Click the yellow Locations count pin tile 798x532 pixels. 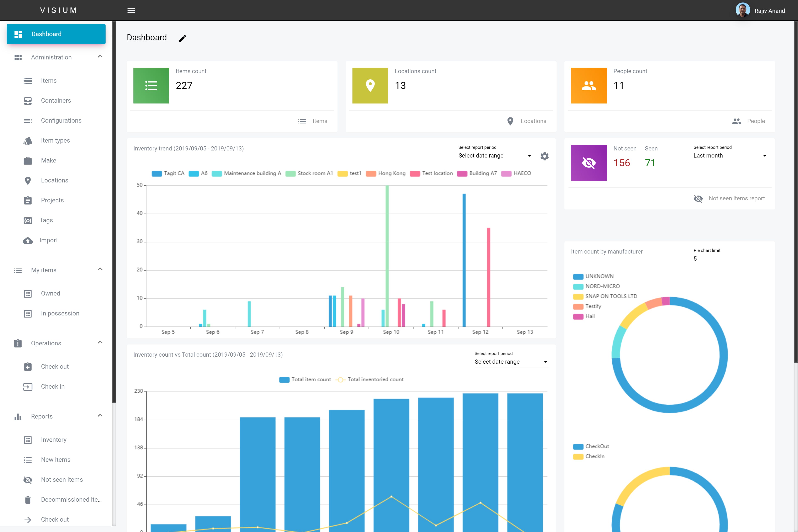[x=370, y=85]
